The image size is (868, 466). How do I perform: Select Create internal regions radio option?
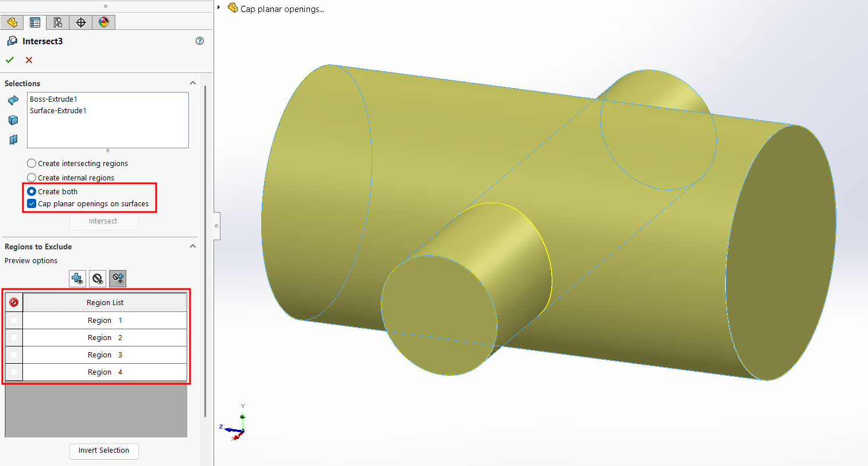pos(32,178)
